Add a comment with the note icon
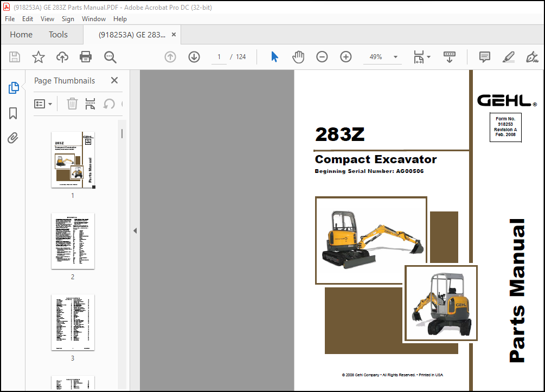This screenshot has width=545, height=392. (484, 57)
